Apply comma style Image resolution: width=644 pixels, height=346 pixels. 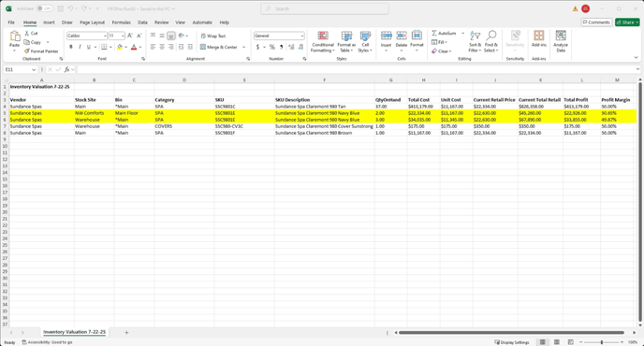[x=282, y=47]
